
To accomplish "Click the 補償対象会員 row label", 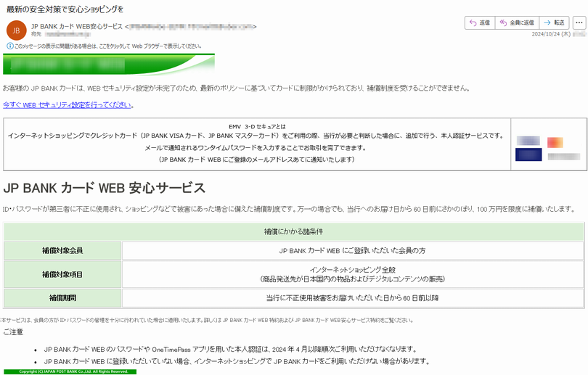I will coord(62,251).
